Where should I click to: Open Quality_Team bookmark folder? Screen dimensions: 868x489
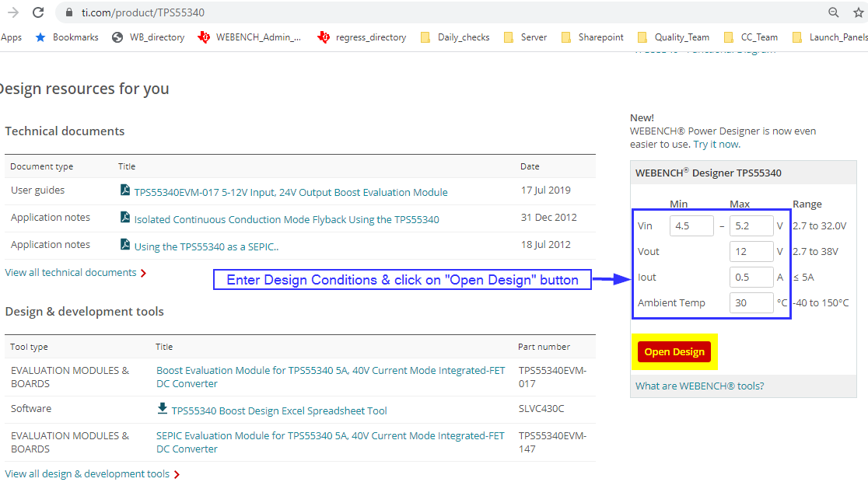[x=674, y=37]
